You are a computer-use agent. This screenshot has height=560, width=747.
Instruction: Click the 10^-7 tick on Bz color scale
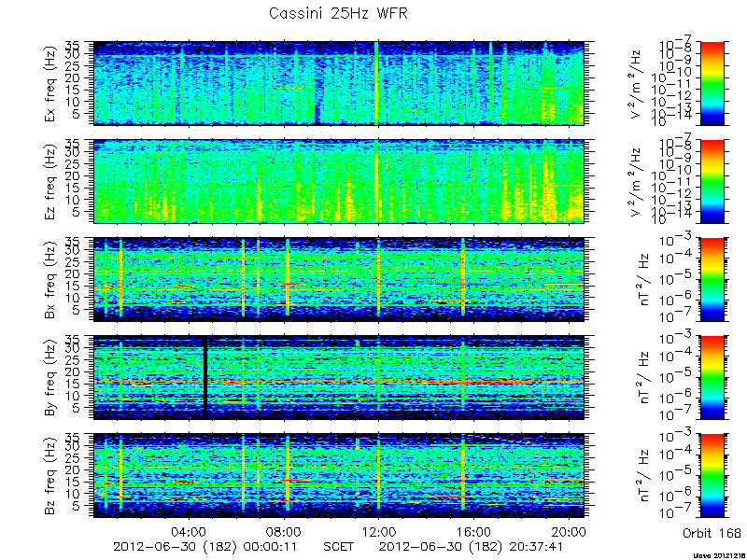[676, 511]
